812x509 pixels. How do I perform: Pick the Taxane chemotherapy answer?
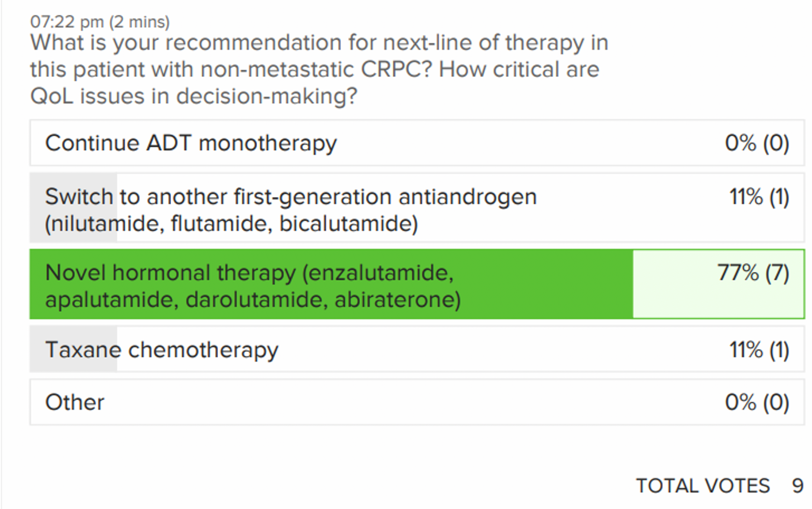(x=417, y=349)
